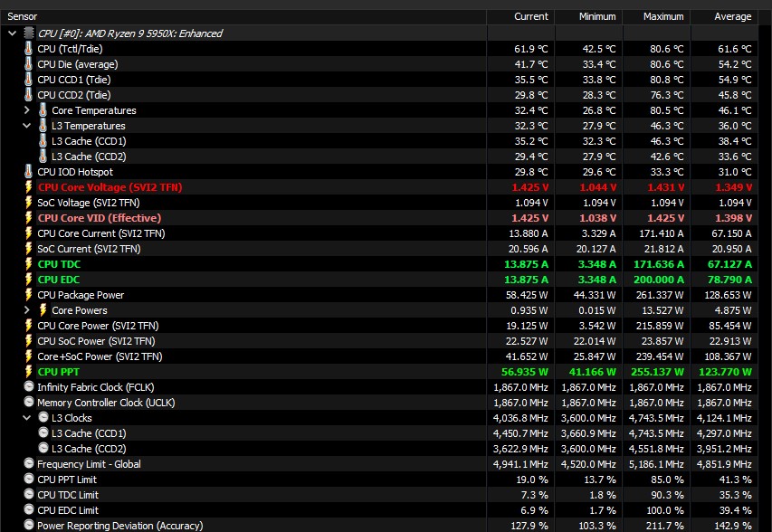The image size is (772, 532).
Task: Click thermometer icon next to CPU CCD1 (Tdie)
Action: point(29,80)
